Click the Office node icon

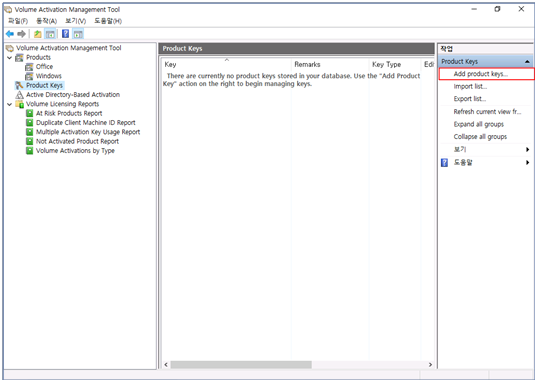pos(29,67)
